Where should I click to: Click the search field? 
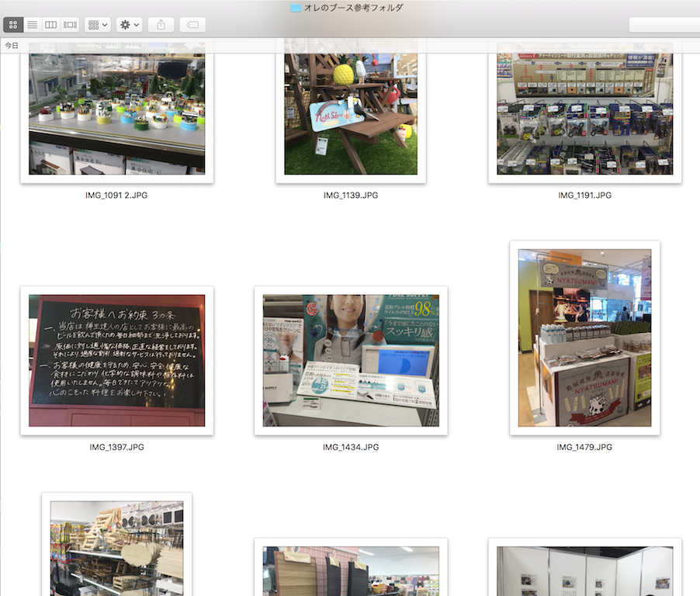(x=665, y=25)
